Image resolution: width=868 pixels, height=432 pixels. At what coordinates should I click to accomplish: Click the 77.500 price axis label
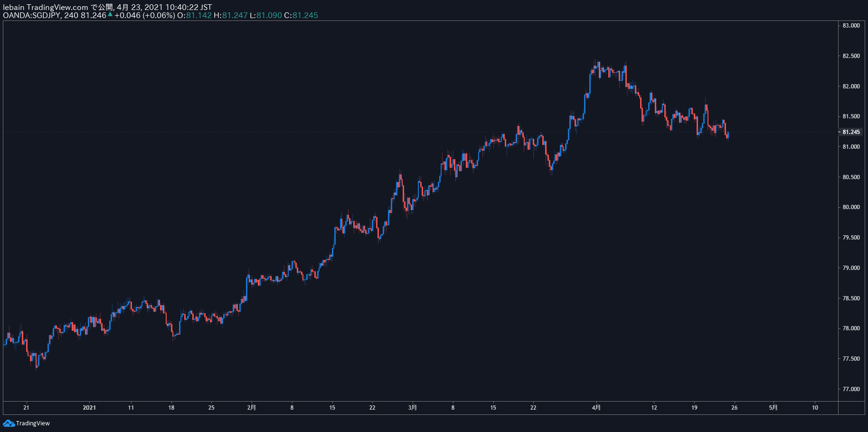[x=851, y=359]
